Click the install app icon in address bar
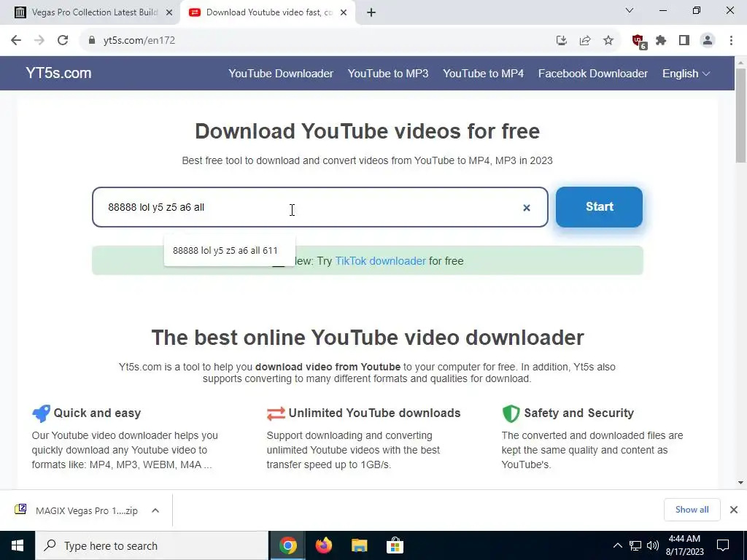 [562, 41]
